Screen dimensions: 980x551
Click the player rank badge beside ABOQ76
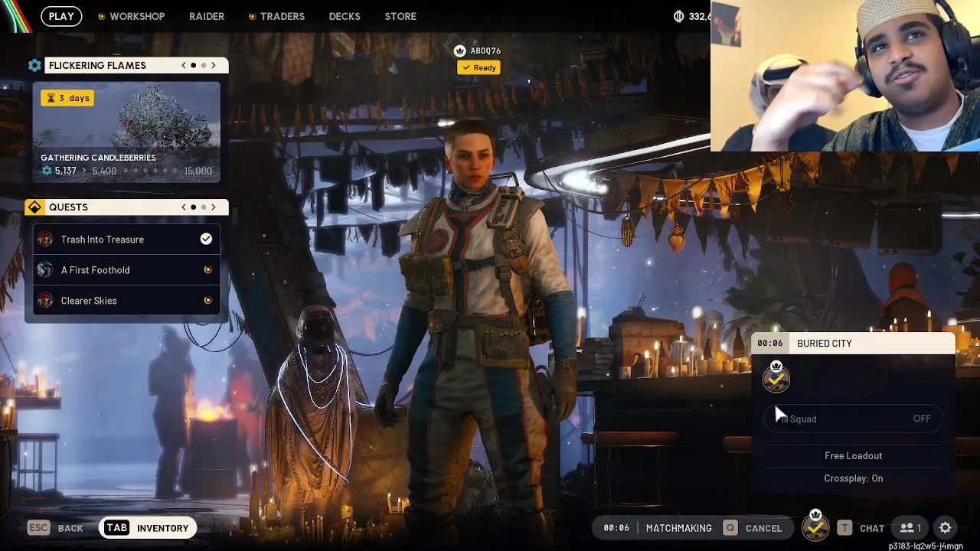click(x=459, y=51)
